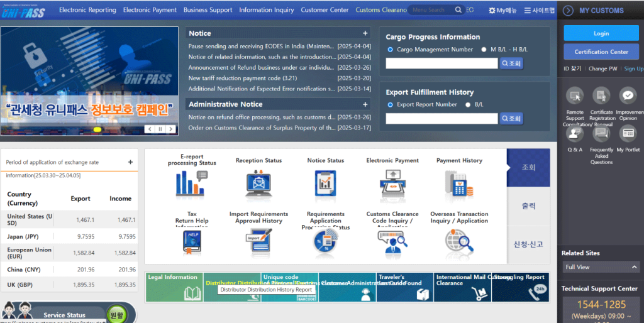Open the Certification Center button

pyautogui.click(x=601, y=52)
